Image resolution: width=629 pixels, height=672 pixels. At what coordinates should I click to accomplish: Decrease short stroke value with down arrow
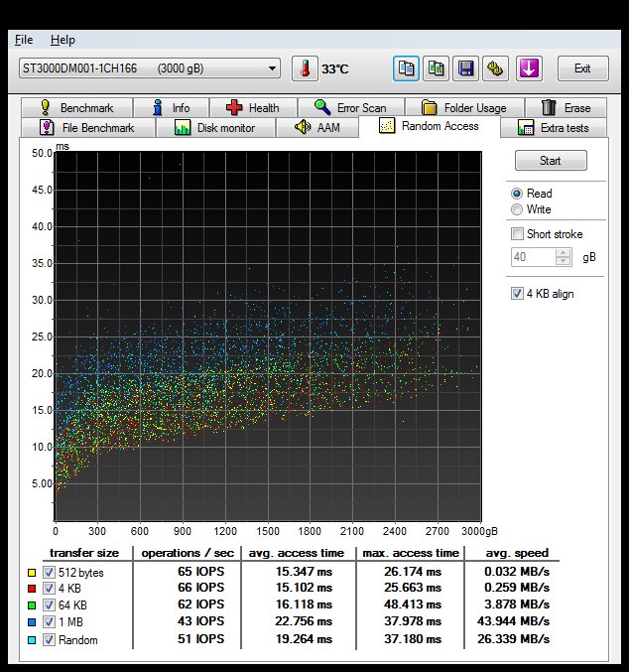click(564, 261)
